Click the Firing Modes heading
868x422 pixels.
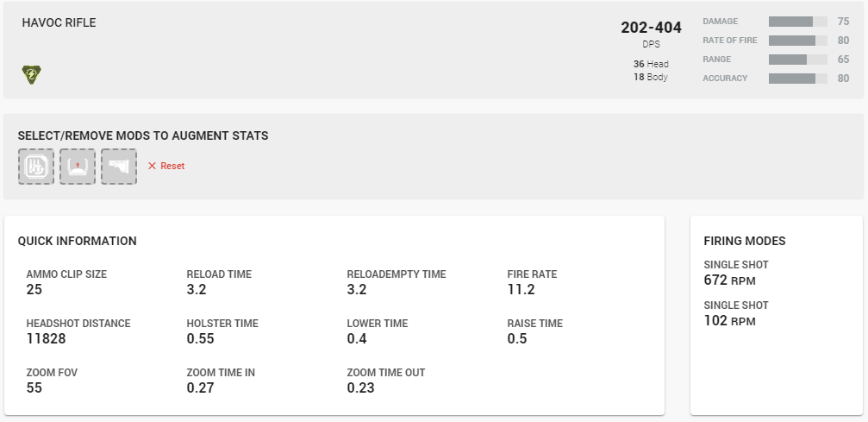[x=745, y=242]
